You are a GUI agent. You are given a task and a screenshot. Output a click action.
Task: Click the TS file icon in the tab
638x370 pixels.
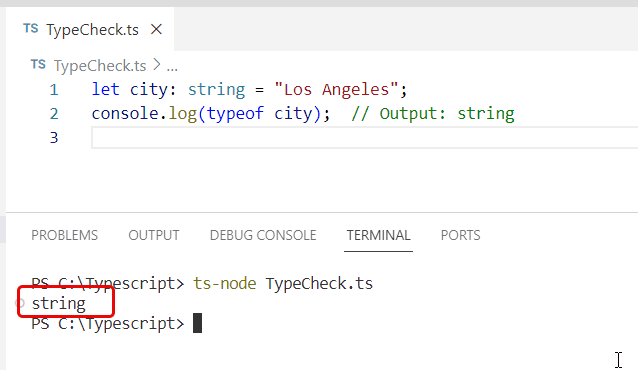[x=31, y=28]
